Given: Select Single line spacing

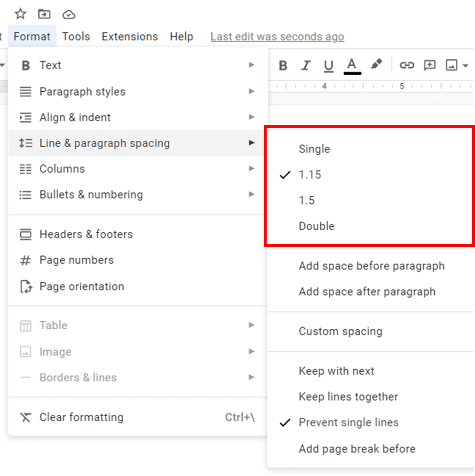Looking at the screenshot, I should 314,149.
